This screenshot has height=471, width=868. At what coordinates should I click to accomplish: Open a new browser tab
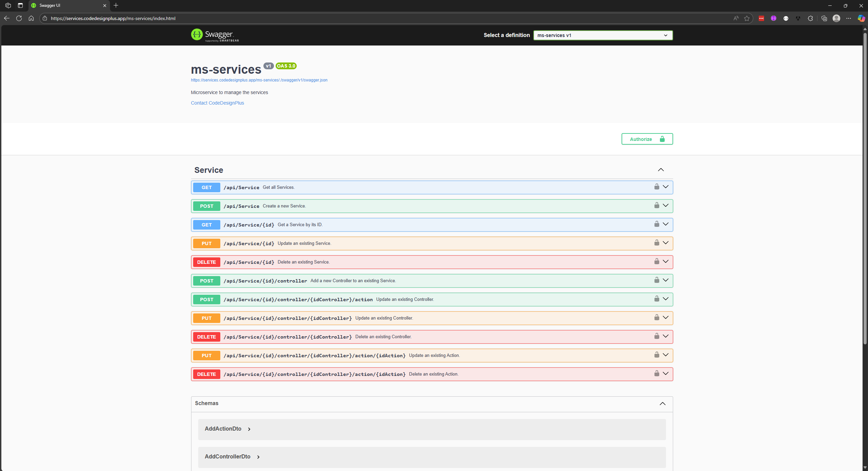tap(116, 5)
